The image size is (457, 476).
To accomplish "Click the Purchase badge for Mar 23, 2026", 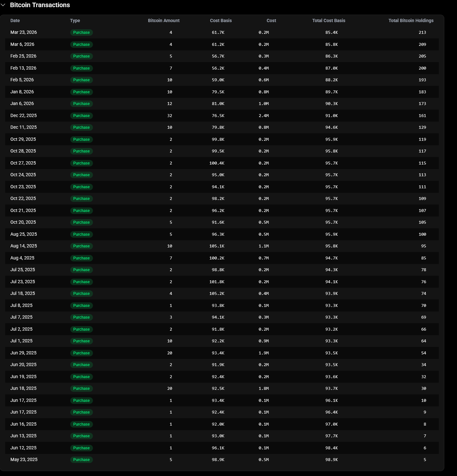I will (82, 33).
